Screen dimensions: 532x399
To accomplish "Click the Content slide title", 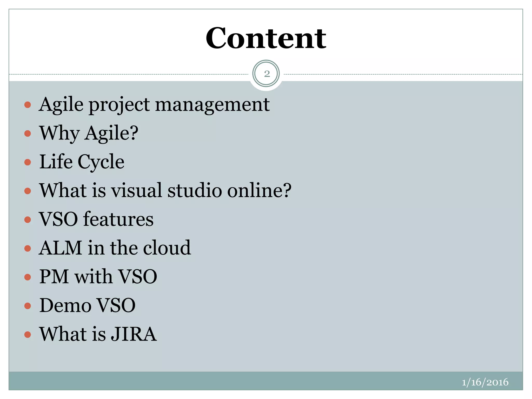I will point(266,38).
